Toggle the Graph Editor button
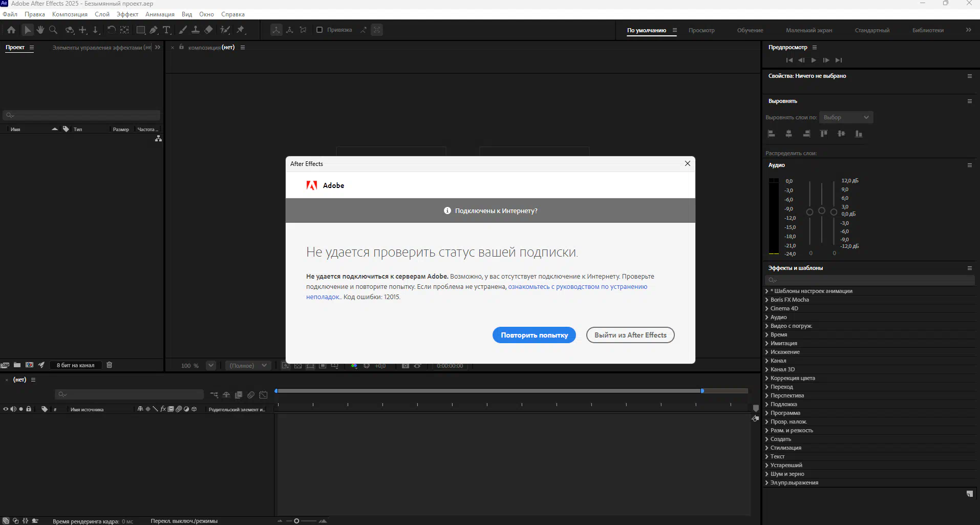This screenshot has height=525, width=980. 263,395
